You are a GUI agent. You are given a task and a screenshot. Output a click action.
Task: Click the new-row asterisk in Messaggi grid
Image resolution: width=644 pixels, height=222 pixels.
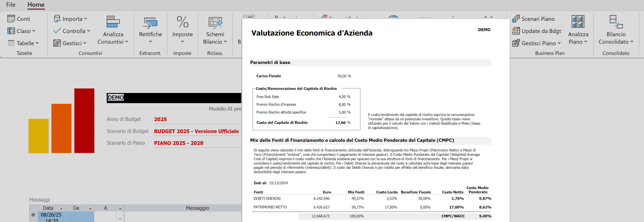click(x=33, y=215)
